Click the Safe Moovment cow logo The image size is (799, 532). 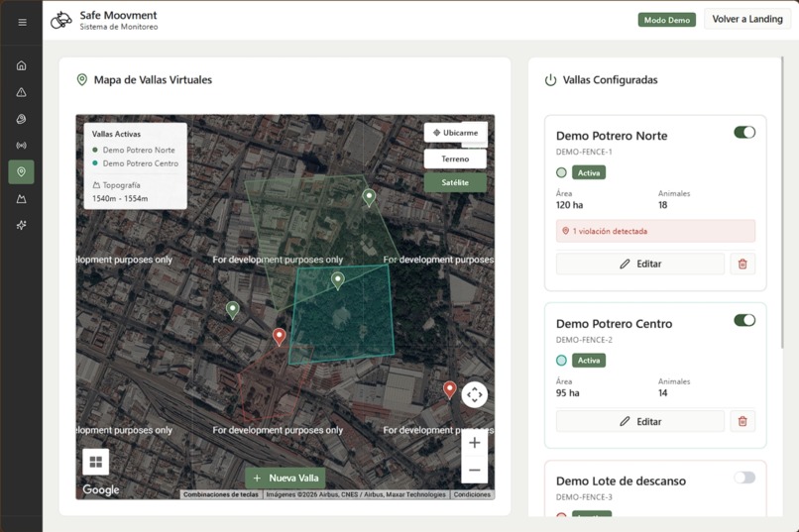click(61, 21)
